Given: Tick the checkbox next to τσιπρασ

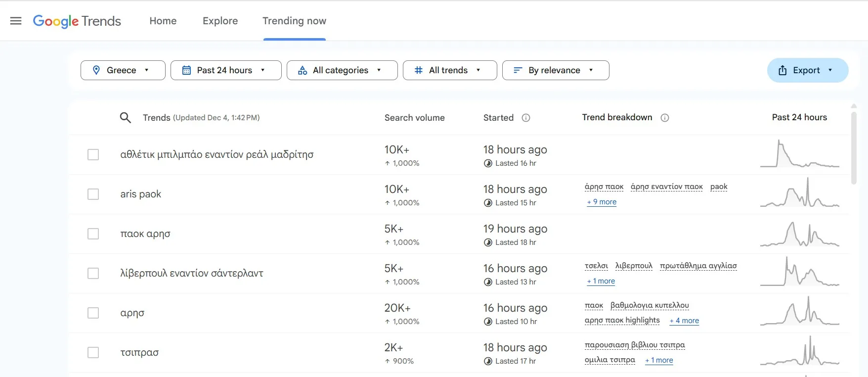Looking at the screenshot, I should click(x=93, y=352).
